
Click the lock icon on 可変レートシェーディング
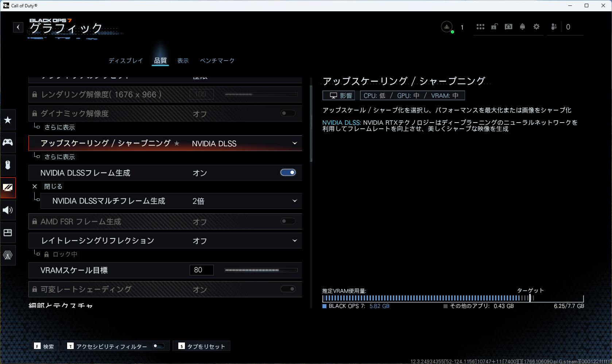[x=34, y=289]
